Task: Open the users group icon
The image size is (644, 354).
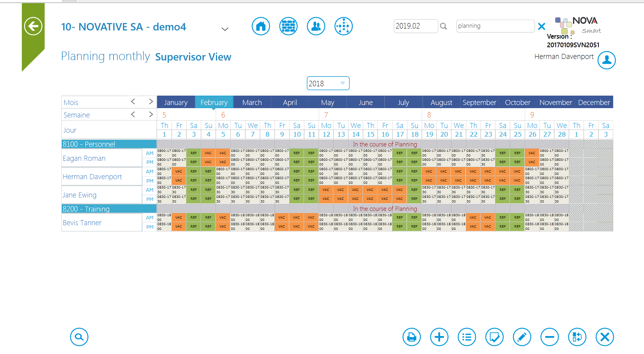Action: [x=316, y=27]
